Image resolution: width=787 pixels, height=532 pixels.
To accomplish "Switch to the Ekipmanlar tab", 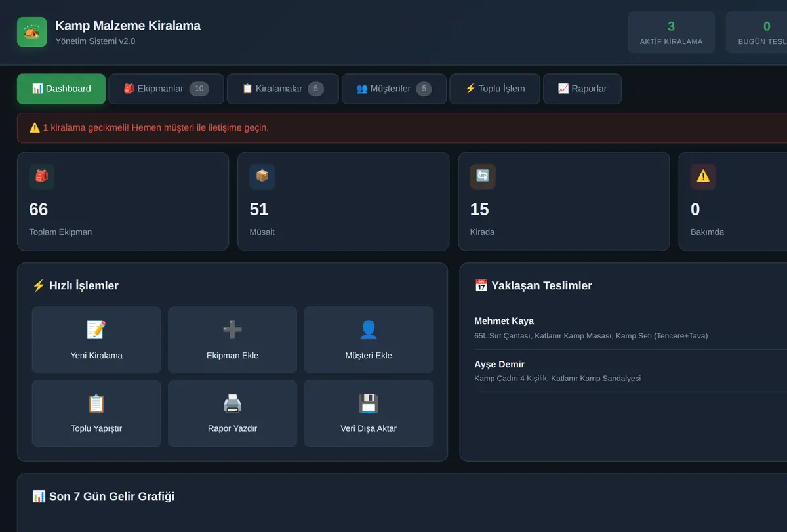I will [x=166, y=89].
